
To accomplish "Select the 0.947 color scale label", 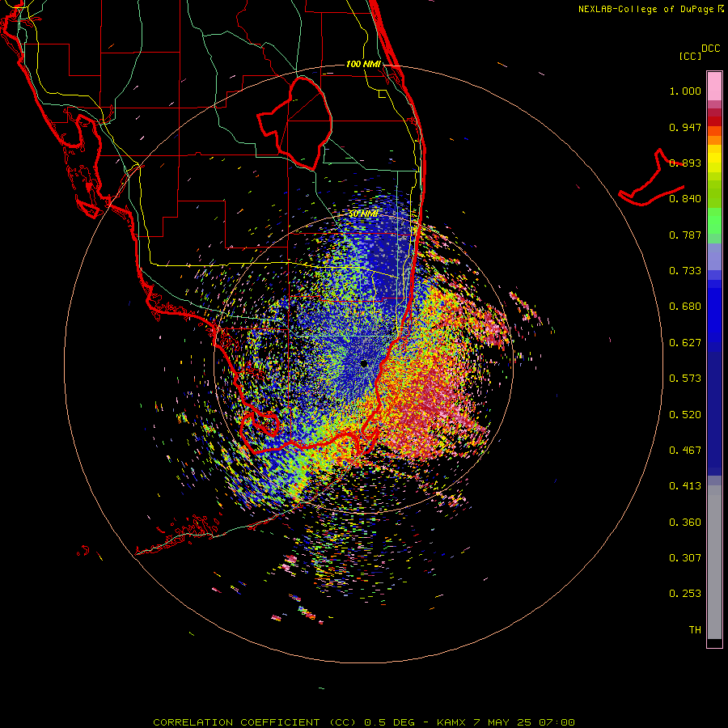I will click(685, 127).
